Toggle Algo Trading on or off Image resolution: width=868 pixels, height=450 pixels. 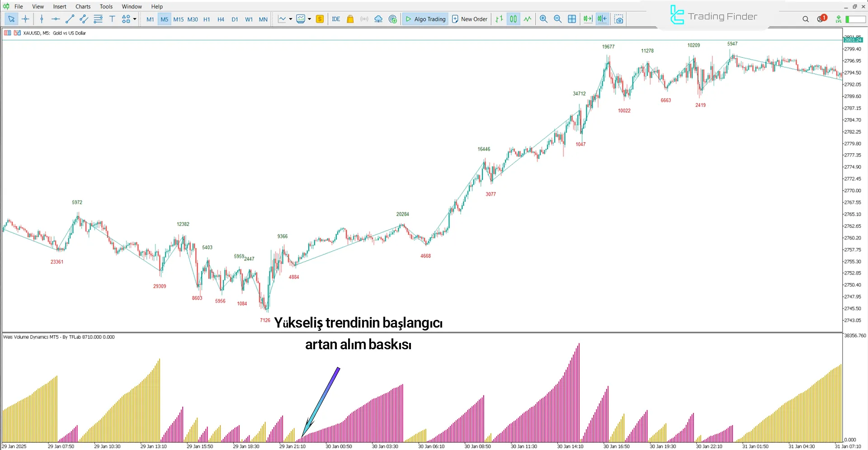425,19
